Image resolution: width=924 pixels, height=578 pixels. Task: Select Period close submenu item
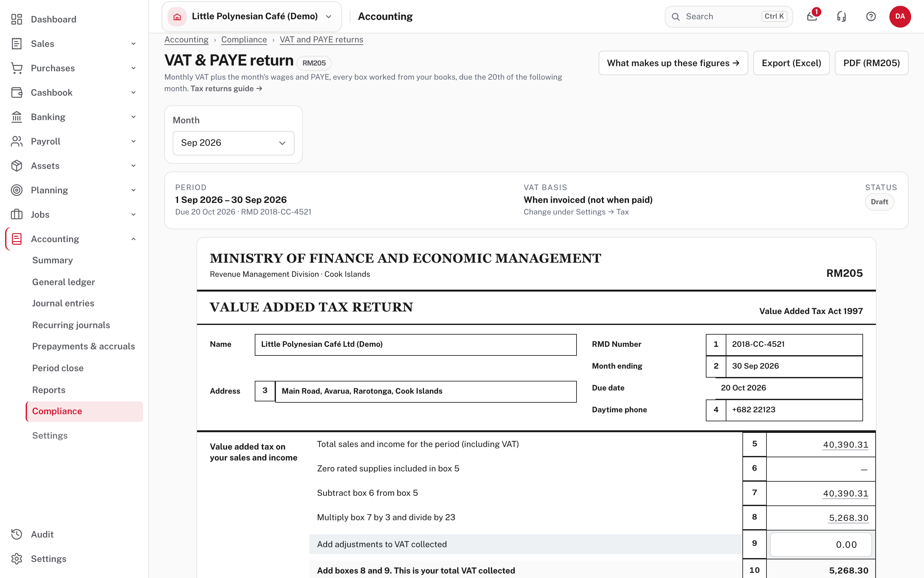(58, 368)
